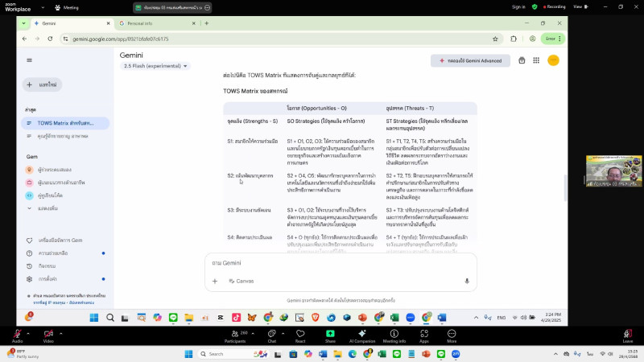Open the Google apps grid

click(536, 60)
